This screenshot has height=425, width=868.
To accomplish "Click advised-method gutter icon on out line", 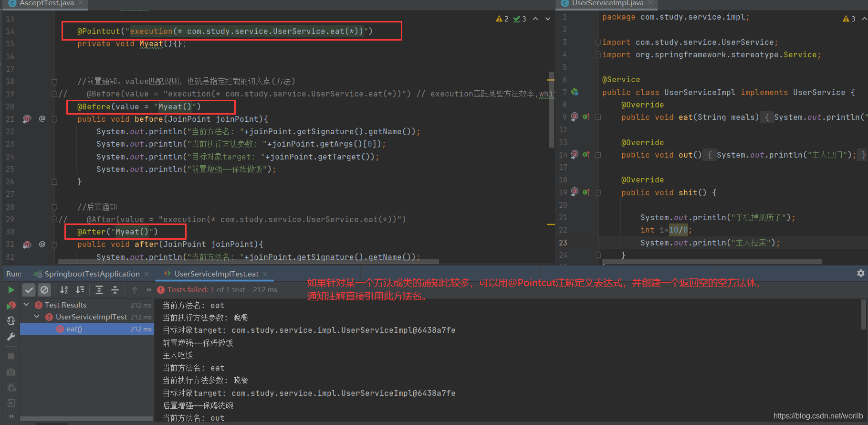I will click(x=575, y=154).
